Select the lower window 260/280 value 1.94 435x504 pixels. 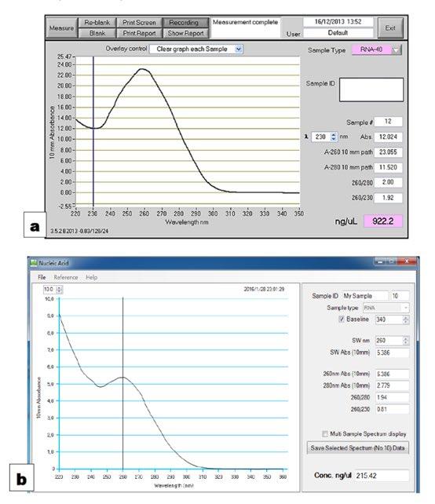(393, 397)
